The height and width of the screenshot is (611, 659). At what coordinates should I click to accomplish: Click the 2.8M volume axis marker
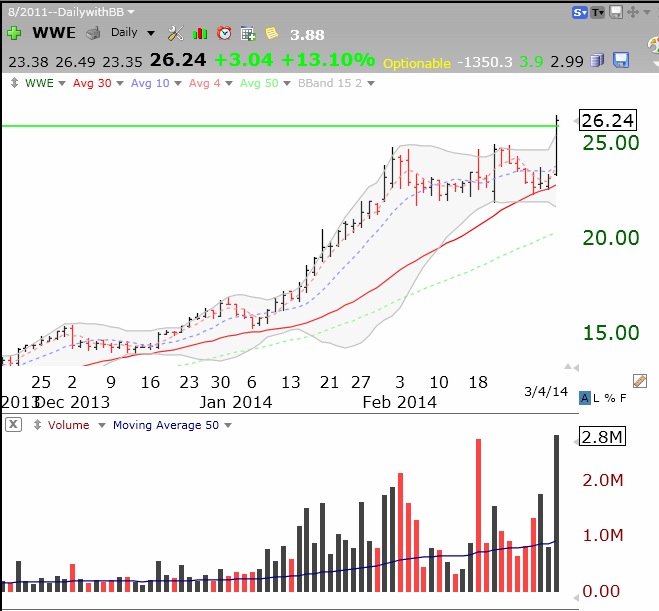click(x=602, y=437)
